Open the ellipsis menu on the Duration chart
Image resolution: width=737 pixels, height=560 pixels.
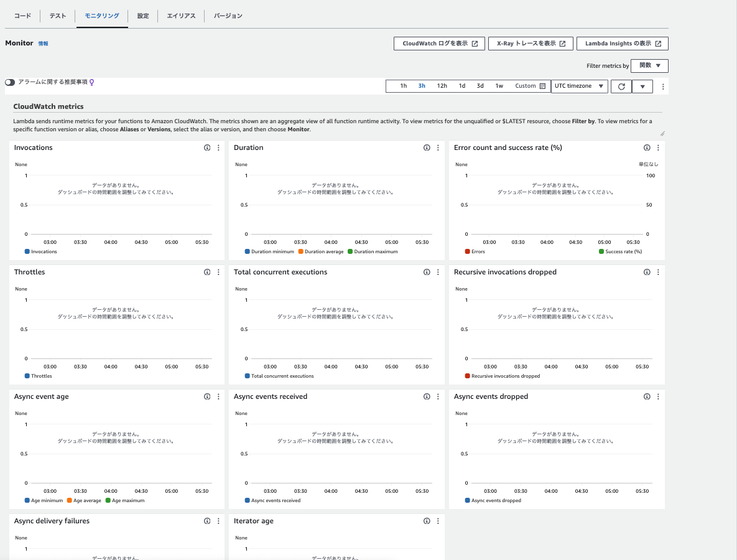click(438, 147)
